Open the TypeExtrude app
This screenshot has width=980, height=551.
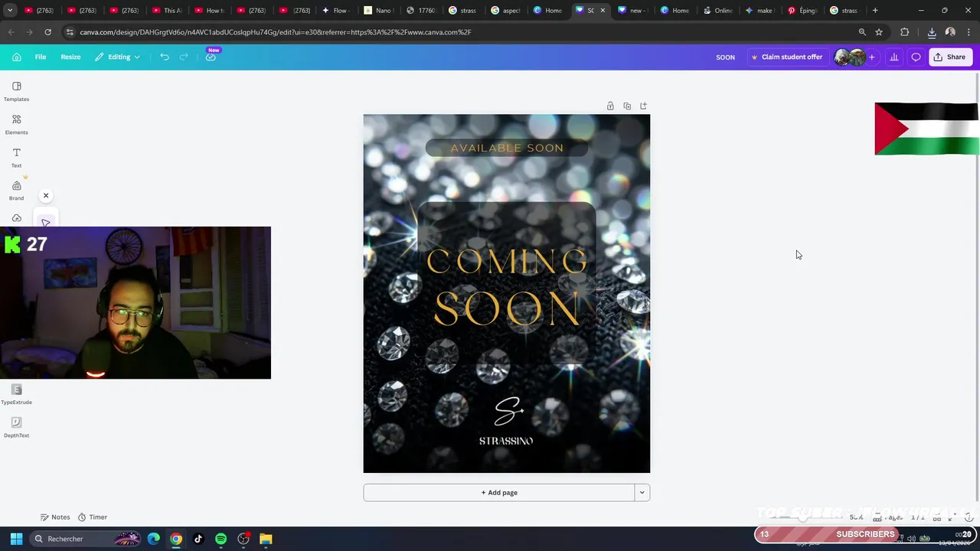pos(16,395)
